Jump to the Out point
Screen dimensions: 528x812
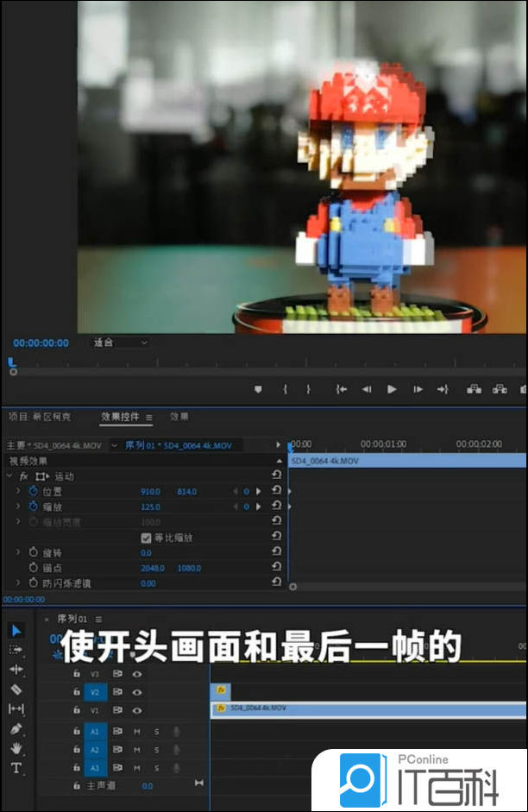443,389
